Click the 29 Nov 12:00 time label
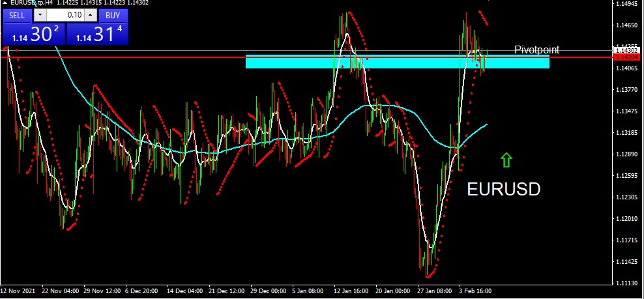This screenshot has height=299, width=644. pyautogui.click(x=102, y=291)
